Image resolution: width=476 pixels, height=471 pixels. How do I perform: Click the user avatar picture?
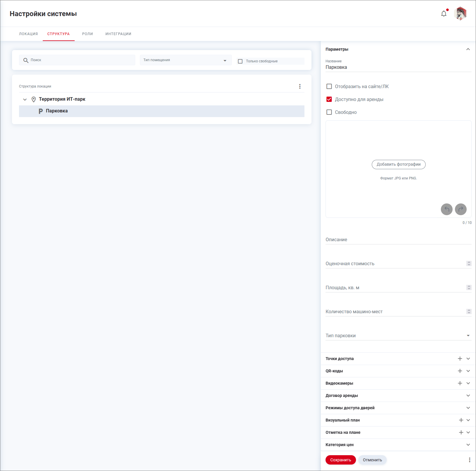460,14
